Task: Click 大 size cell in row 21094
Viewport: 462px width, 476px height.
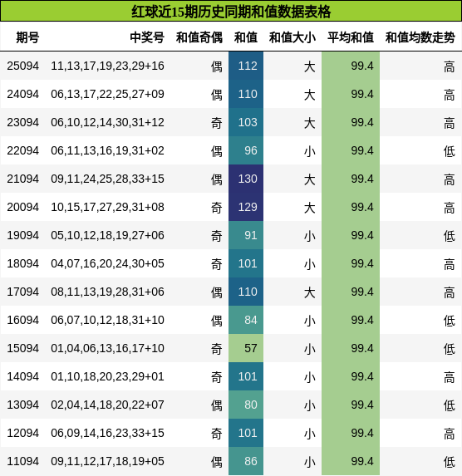Action: 309,179
